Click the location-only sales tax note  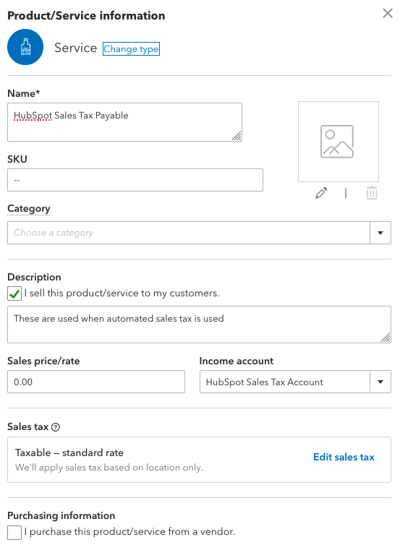(x=109, y=468)
